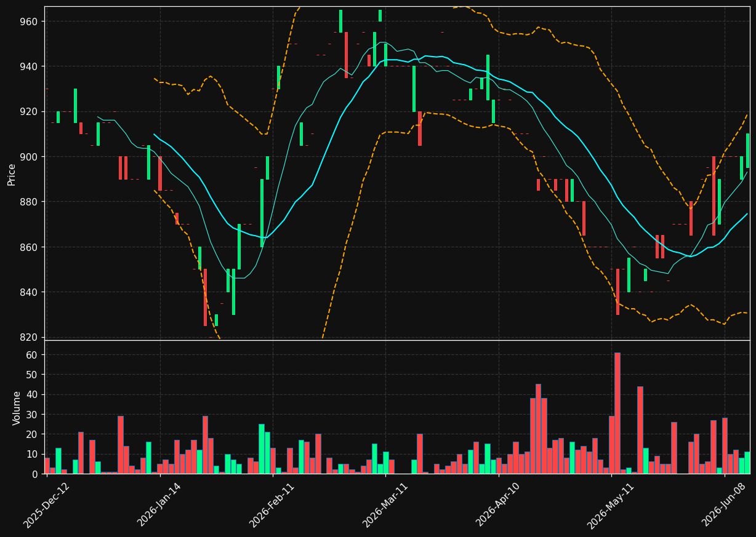Click the 920 price axis label
756x537 pixels.
30,111
